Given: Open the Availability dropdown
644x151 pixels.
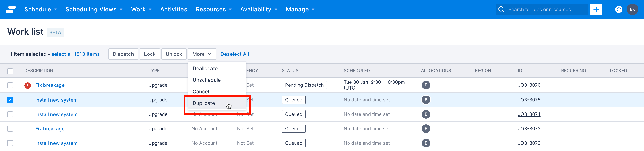Looking at the screenshot, I should 259,9.
